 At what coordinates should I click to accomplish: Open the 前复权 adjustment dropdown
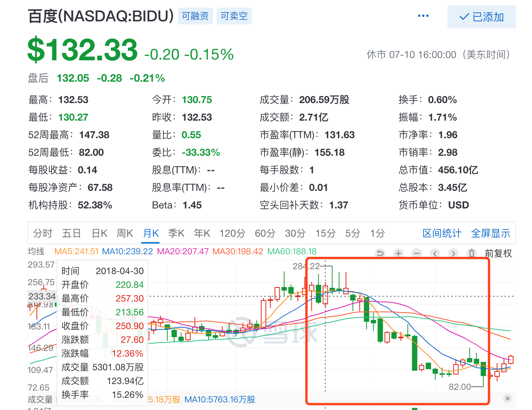point(498,253)
